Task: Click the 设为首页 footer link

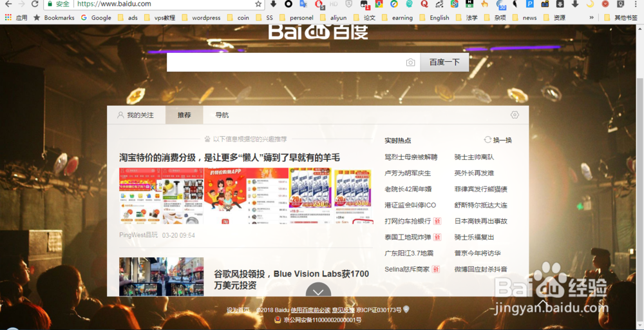Action: tap(238, 310)
